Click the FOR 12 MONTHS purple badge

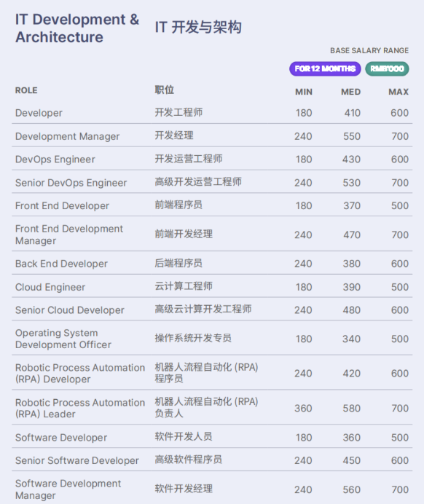pyautogui.click(x=325, y=68)
